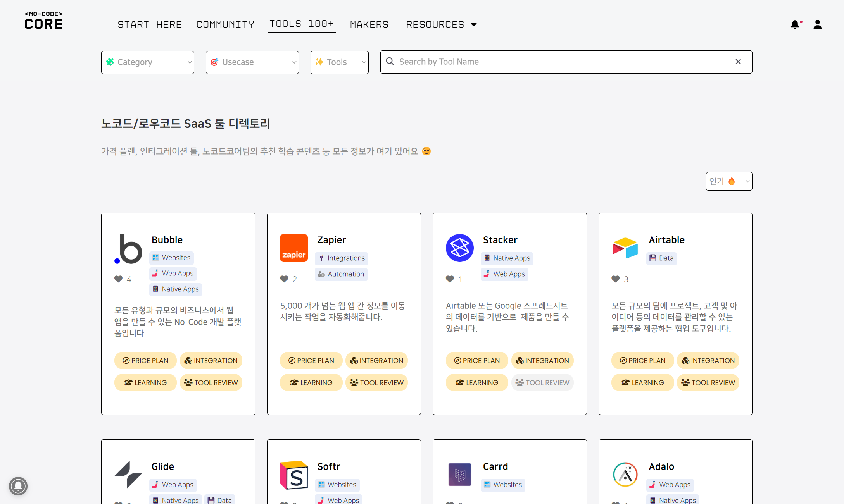Image resolution: width=844 pixels, height=504 pixels.
Task: Click the No-Code Core logo
Action: [x=43, y=21]
